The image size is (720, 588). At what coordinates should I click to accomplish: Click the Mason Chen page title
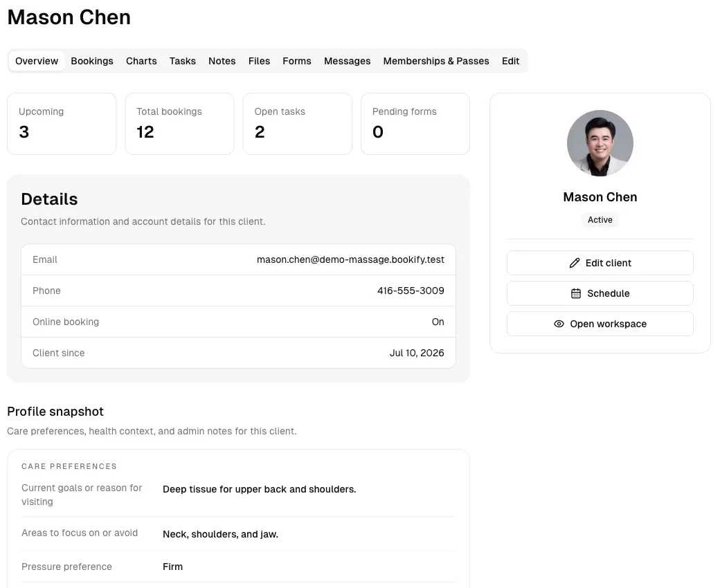tap(69, 17)
